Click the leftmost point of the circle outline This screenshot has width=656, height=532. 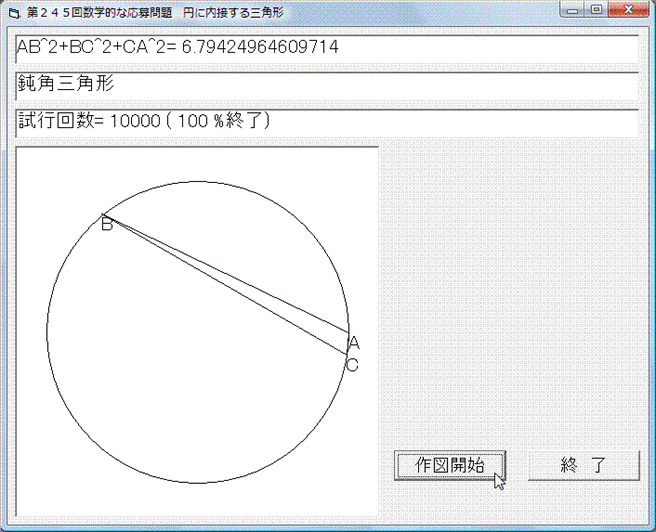tap(47, 332)
